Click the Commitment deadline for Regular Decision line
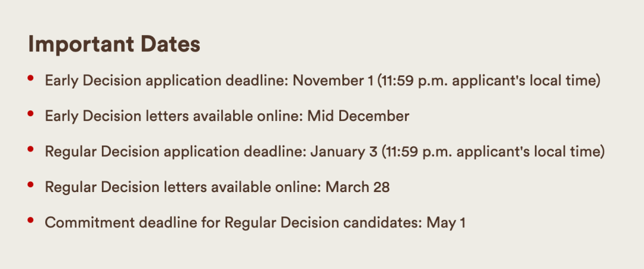The width and height of the screenshot is (644, 269). point(255,223)
